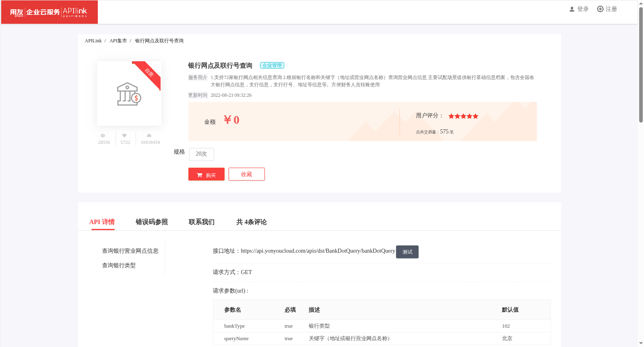644x347 pixels.
Task: Click bankType parameter name cell
Action: (235, 326)
